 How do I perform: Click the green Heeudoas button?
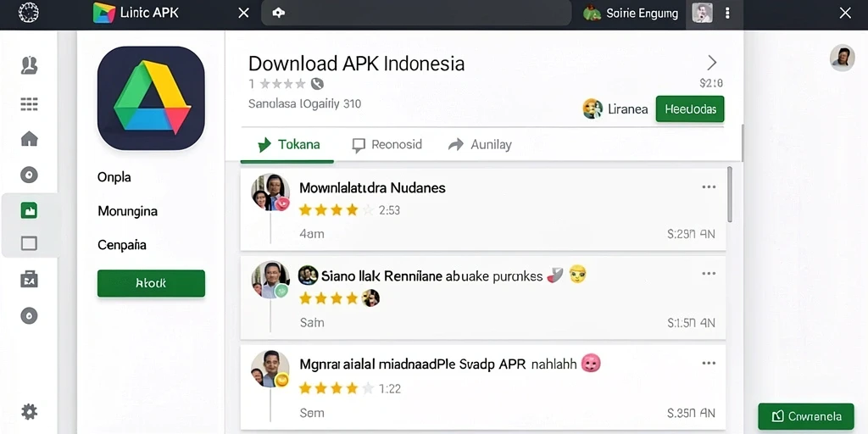coord(690,109)
